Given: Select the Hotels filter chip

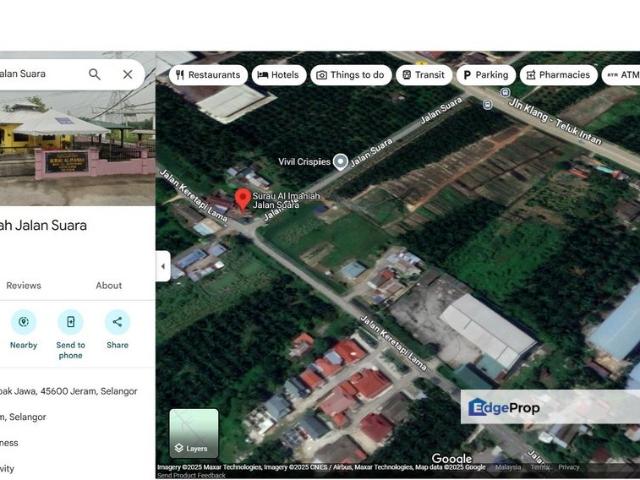Looking at the screenshot, I should (279, 75).
